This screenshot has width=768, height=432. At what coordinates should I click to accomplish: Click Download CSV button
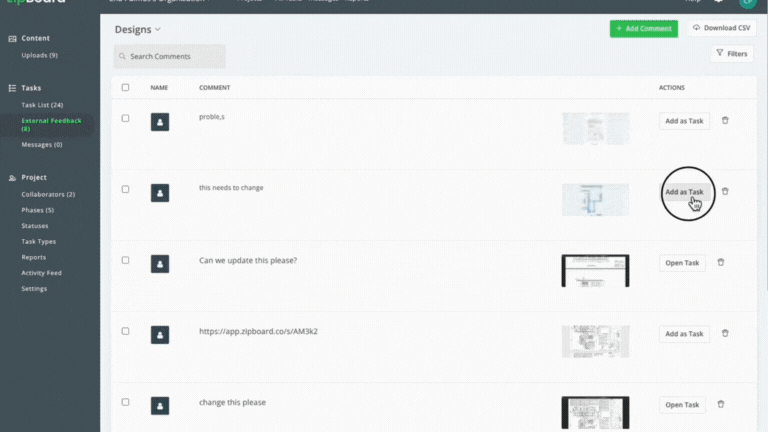[721, 28]
